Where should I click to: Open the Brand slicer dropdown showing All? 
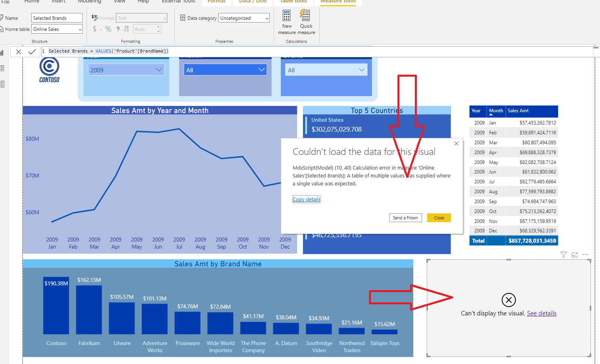pos(326,70)
